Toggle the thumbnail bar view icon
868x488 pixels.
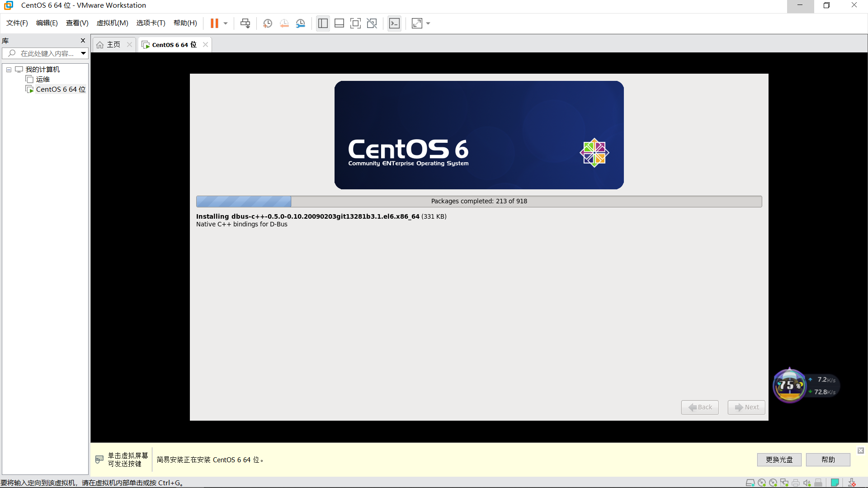(339, 23)
